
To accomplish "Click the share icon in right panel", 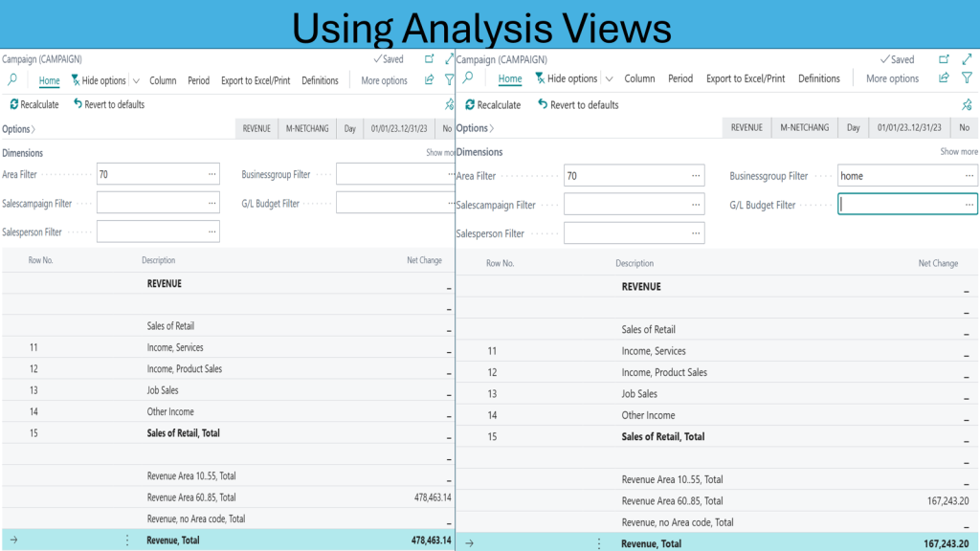I will pos(944,78).
